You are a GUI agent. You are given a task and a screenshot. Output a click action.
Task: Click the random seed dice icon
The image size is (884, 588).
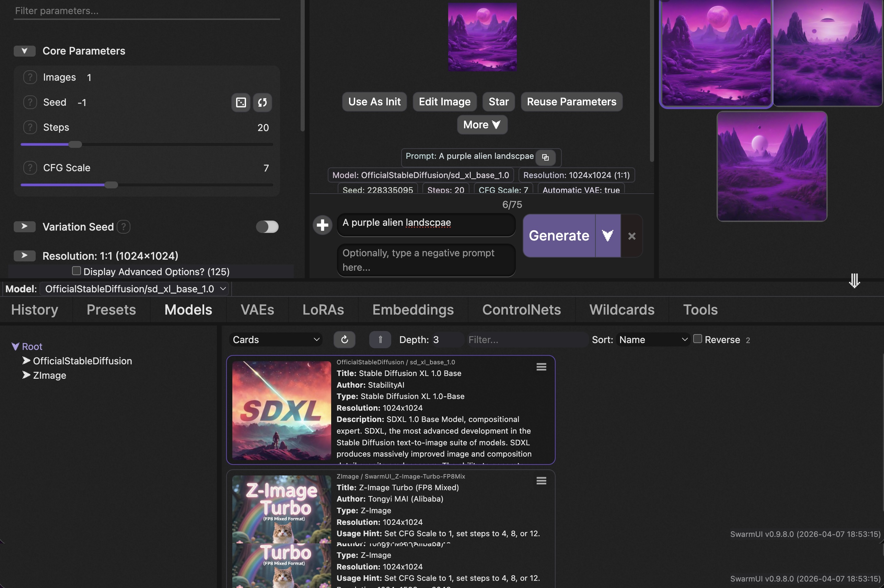[241, 102]
